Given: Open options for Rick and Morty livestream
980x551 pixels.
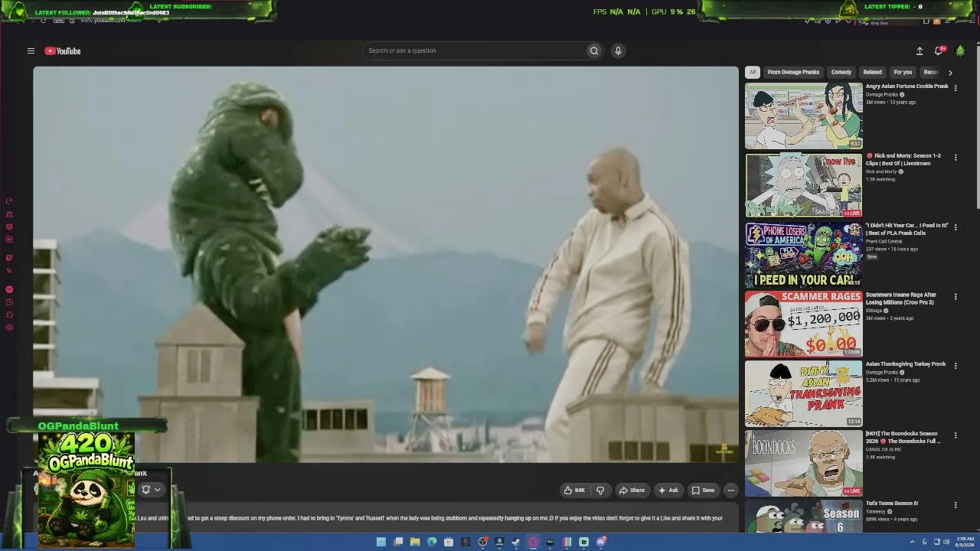Looking at the screenshot, I should tap(955, 158).
